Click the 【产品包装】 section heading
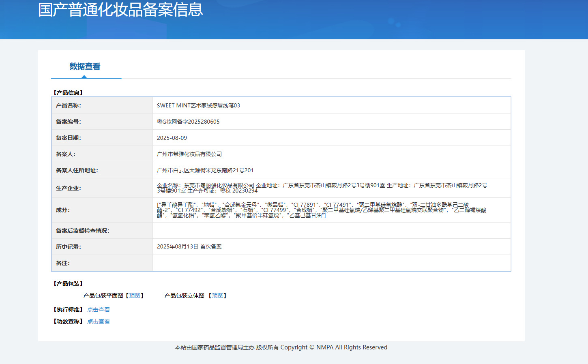Viewport: 588px width, 364px height. click(68, 284)
